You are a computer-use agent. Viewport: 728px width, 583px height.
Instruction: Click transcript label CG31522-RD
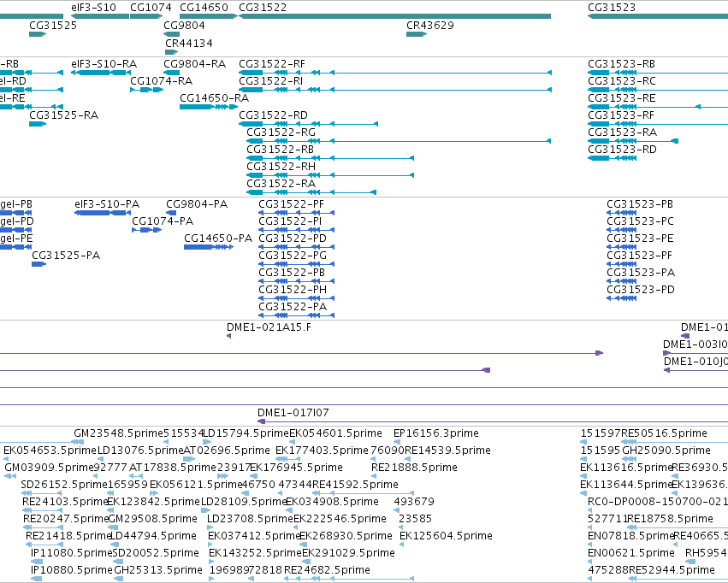(x=273, y=115)
